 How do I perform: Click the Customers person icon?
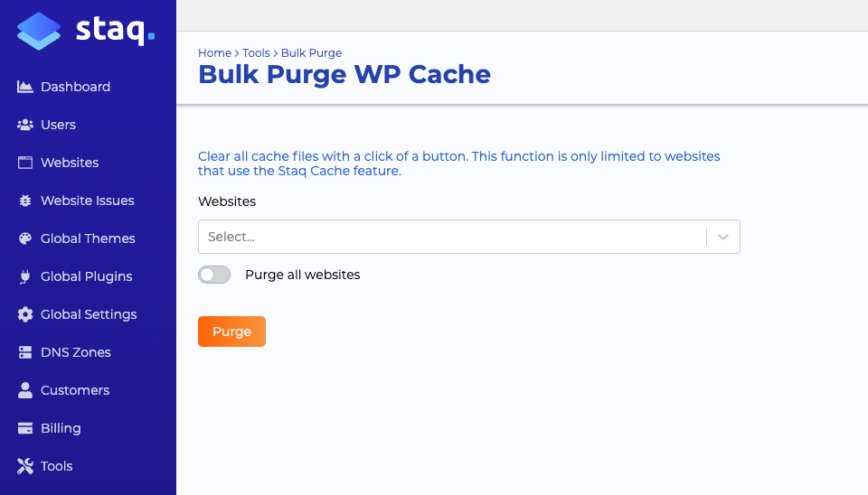pyautogui.click(x=25, y=390)
